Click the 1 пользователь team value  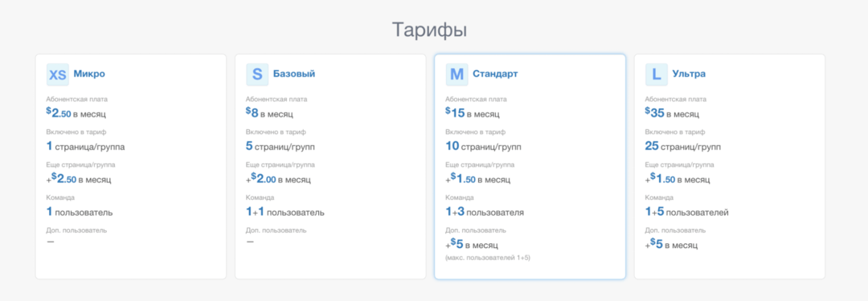point(80,212)
